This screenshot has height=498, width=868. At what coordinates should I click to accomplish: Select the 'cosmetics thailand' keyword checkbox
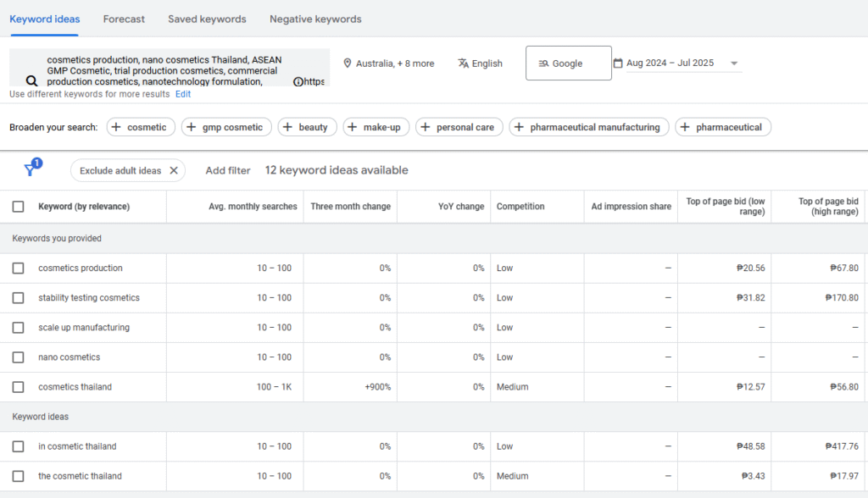click(x=19, y=387)
